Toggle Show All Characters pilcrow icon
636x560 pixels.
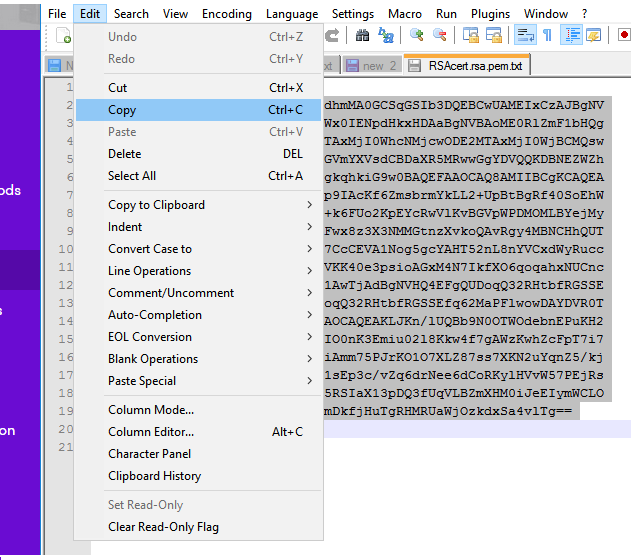coord(548,35)
